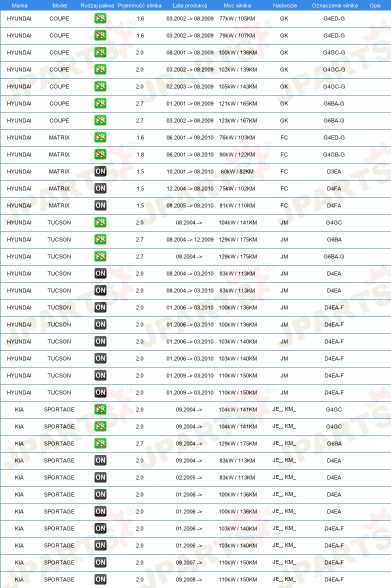Image resolution: width=391 pixels, height=588 pixels.
Task: Click the Opis column header
Action: [x=375, y=5]
